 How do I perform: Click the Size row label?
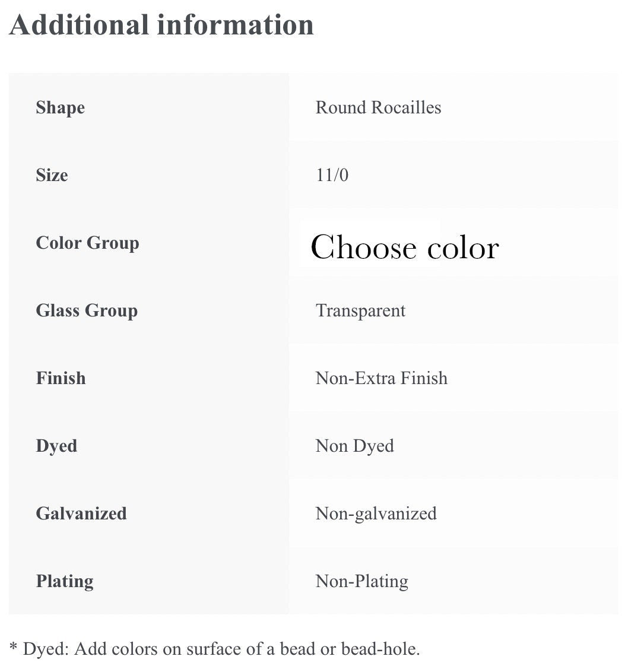(x=52, y=175)
